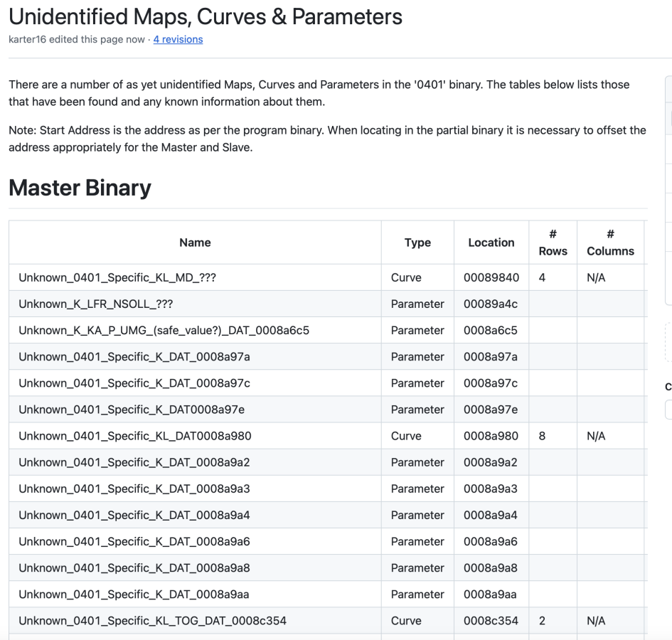Image resolution: width=672 pixels, height=640 pixels.
Task: Select the Unknown_0401_Specific_KL_DAT0008a980 name cell
Action: point(134,436)
